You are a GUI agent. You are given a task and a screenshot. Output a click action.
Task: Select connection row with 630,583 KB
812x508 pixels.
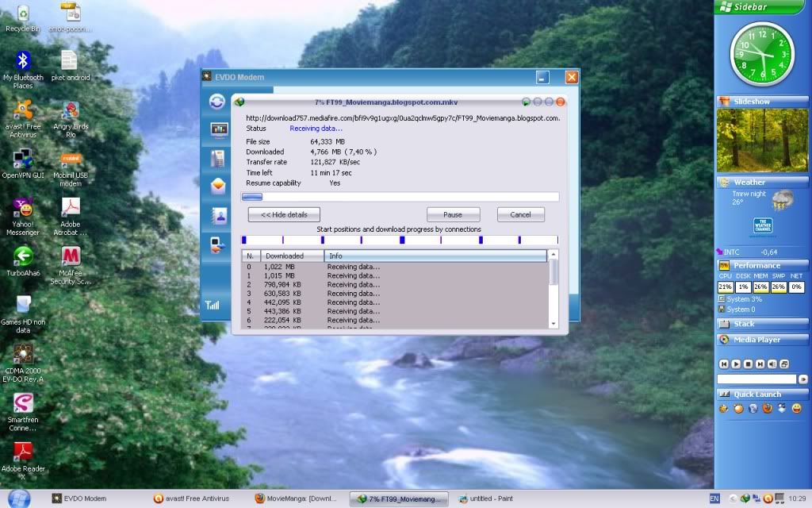395,294
